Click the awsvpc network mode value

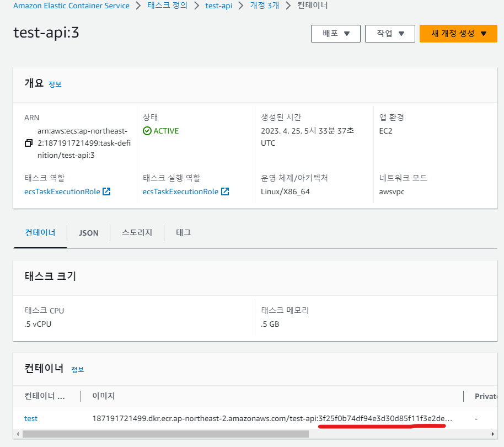(x=392, y=191)
